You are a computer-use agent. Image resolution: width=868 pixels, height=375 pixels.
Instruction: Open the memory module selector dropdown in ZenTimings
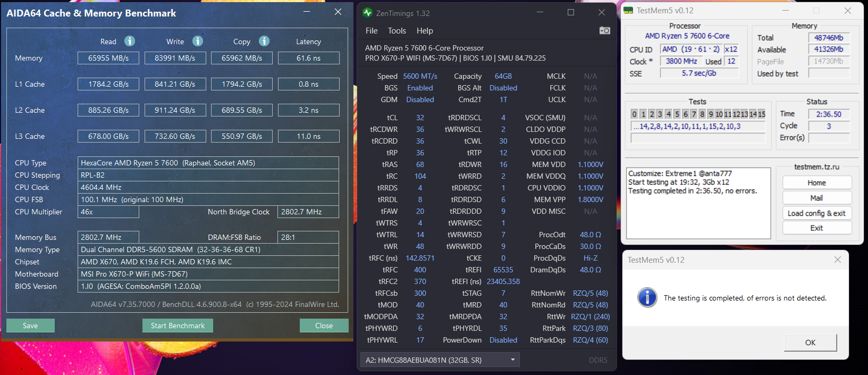point(440,360)
